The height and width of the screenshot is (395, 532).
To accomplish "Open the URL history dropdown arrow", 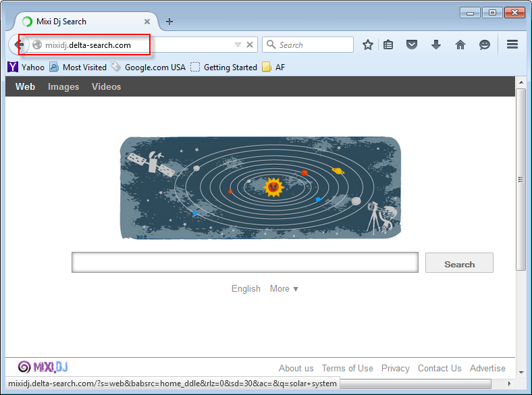I will (x=238, y=45).
